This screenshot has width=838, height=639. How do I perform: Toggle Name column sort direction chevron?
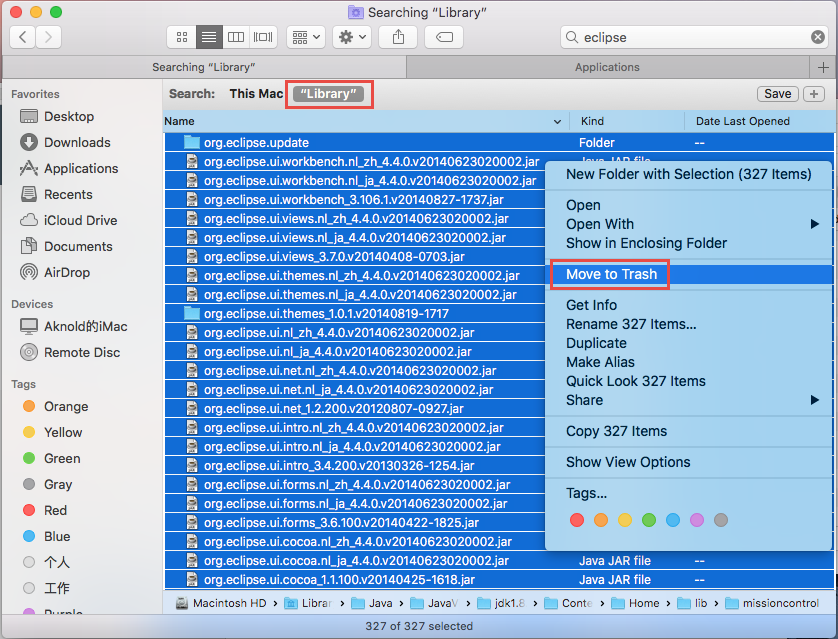click(559, 121)
